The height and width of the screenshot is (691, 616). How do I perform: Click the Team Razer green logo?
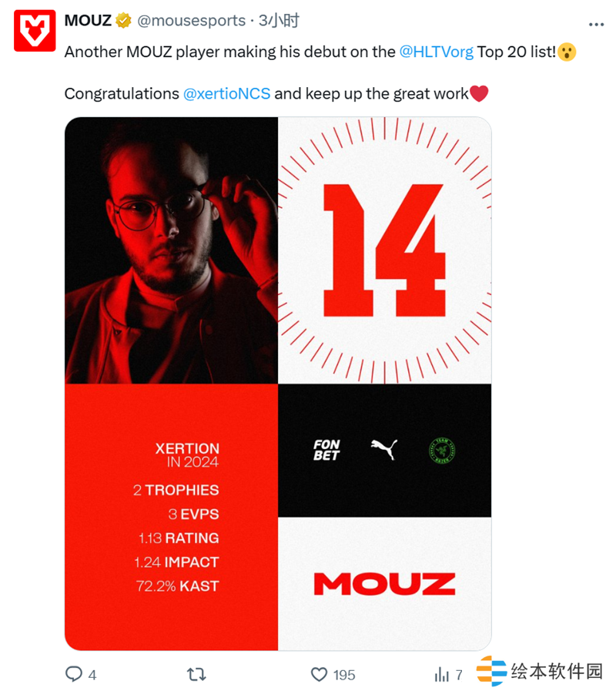coord(442,451)
